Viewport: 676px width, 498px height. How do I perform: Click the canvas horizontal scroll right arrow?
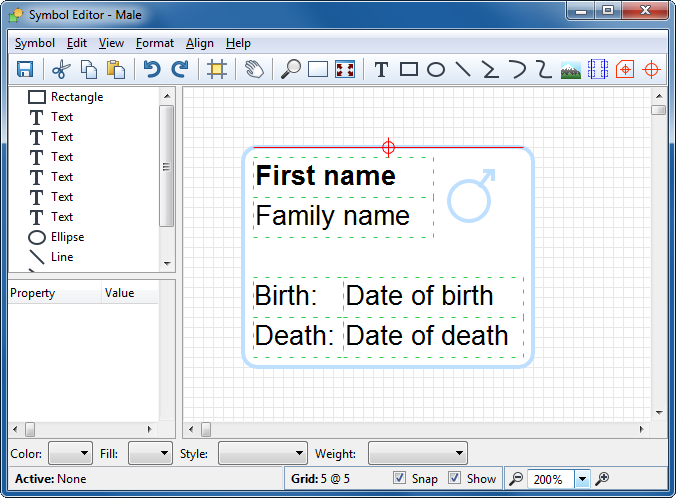(x=642, y=429)
